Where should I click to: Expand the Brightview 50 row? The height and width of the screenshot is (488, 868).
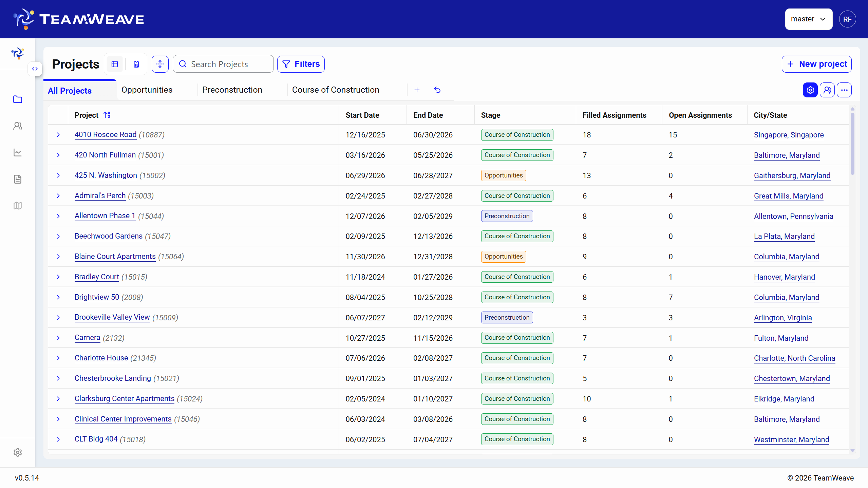tap(58, 297)
